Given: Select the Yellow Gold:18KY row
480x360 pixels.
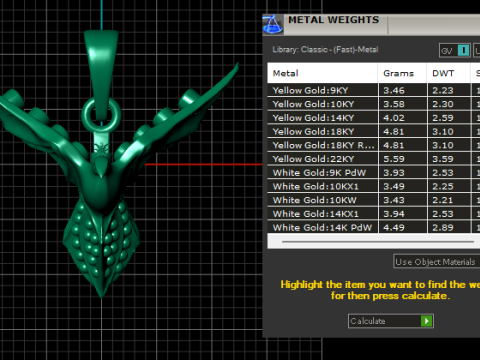Looking at the screenshot, I should point(374,131).
